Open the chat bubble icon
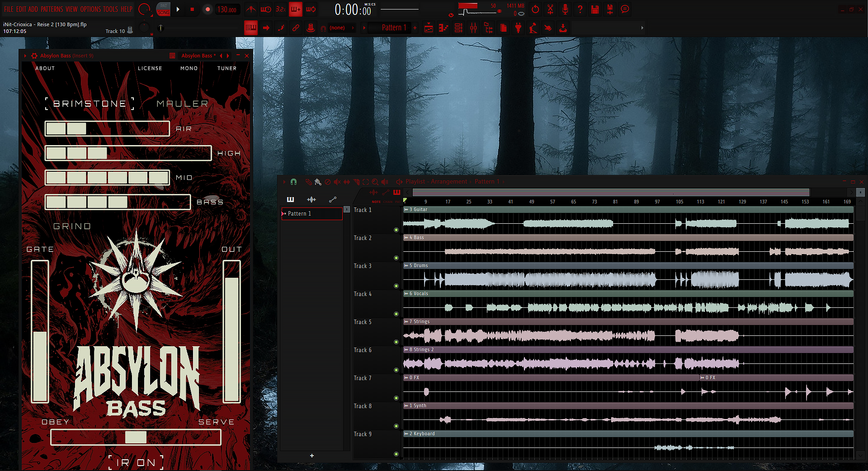The width and height of the screenshot is (868, 471). [x=625, y=9]
